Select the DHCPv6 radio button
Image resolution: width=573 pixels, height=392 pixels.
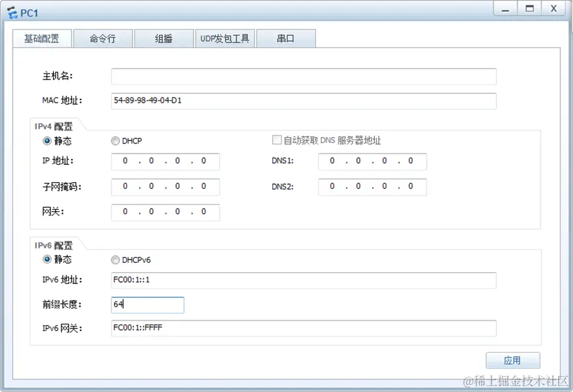pos(115,260)
